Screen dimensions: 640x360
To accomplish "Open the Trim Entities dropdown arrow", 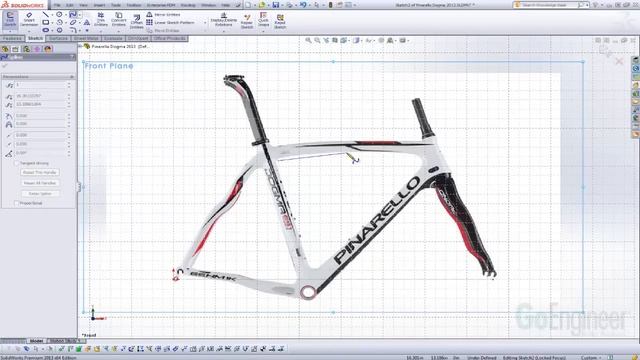I will coord(101,31).
